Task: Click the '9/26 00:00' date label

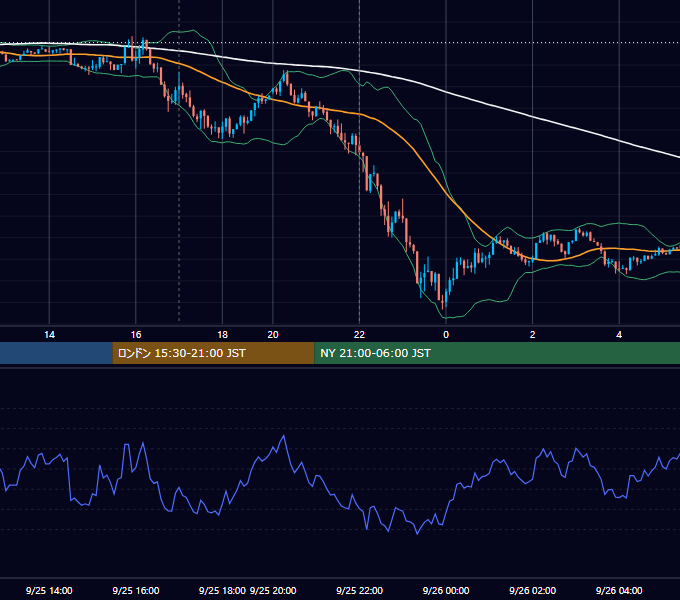Action: pos(446,590)
